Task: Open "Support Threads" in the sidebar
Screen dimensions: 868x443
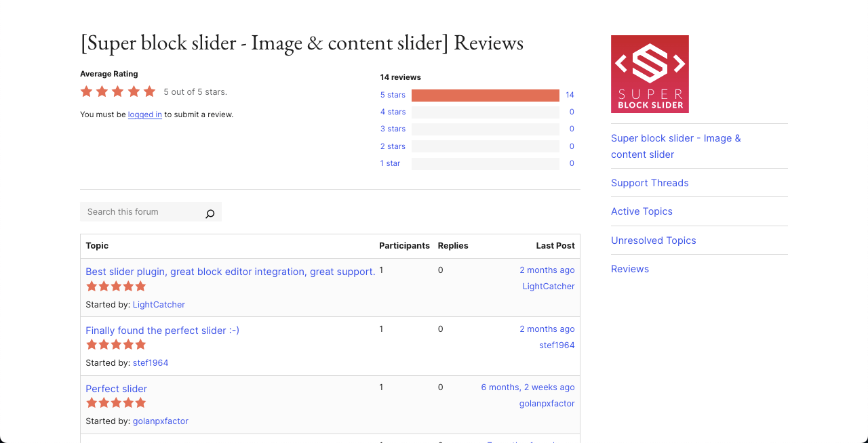Action: tap(649, 183)
